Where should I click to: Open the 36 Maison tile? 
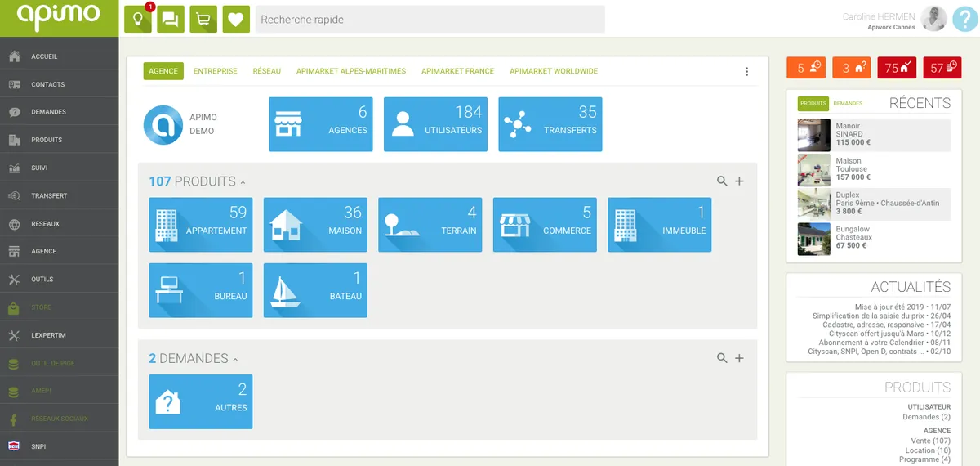click(x=315, y=224)
